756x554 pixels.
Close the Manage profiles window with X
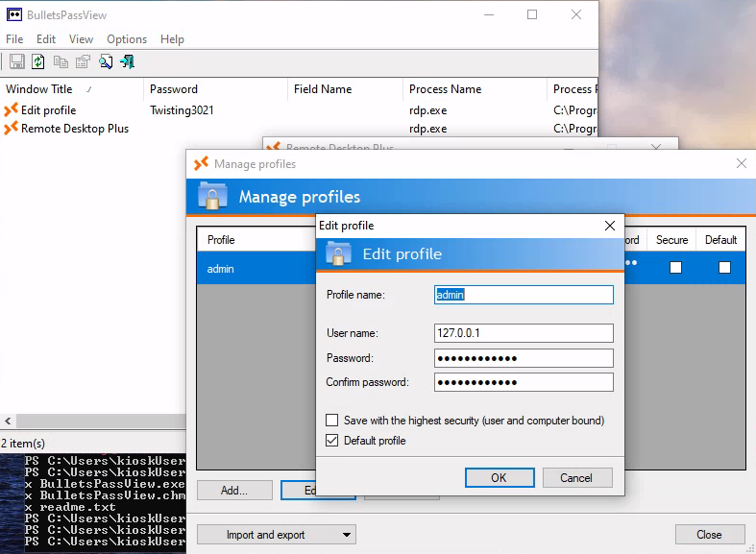coord(742,164)
